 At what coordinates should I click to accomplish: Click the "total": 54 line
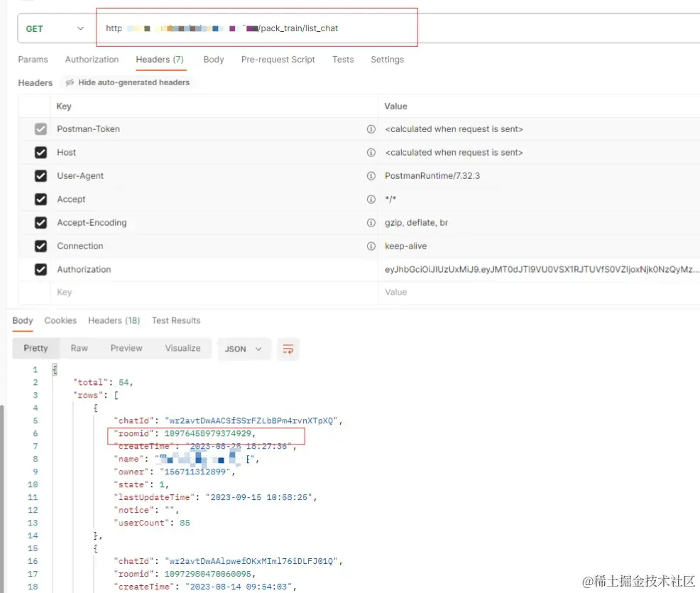tap(103, 382)
